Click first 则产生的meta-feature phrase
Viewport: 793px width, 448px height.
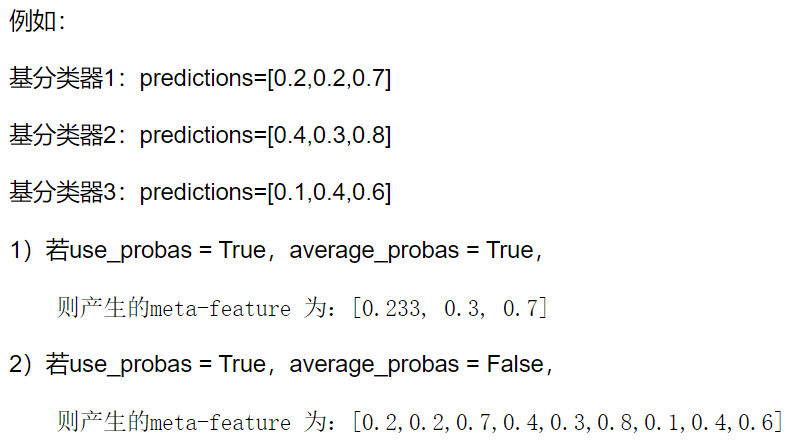click(173, 308)
